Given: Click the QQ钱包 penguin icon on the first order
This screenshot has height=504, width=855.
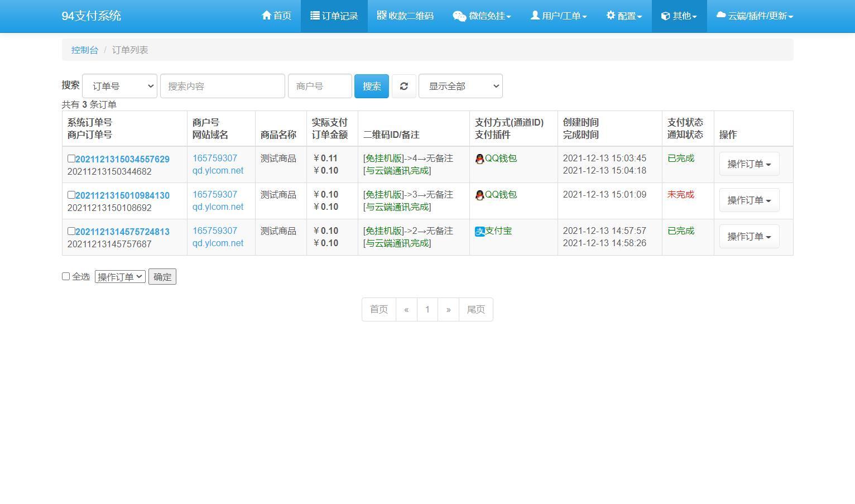Looking at the screenshot, I should click(x=479, y=159).
